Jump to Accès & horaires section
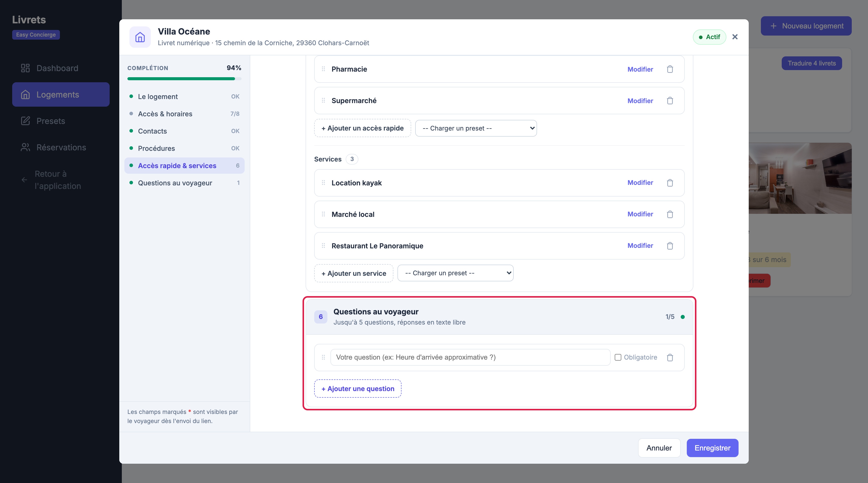This screenshot has height=483, width=868. coord(184,114)
